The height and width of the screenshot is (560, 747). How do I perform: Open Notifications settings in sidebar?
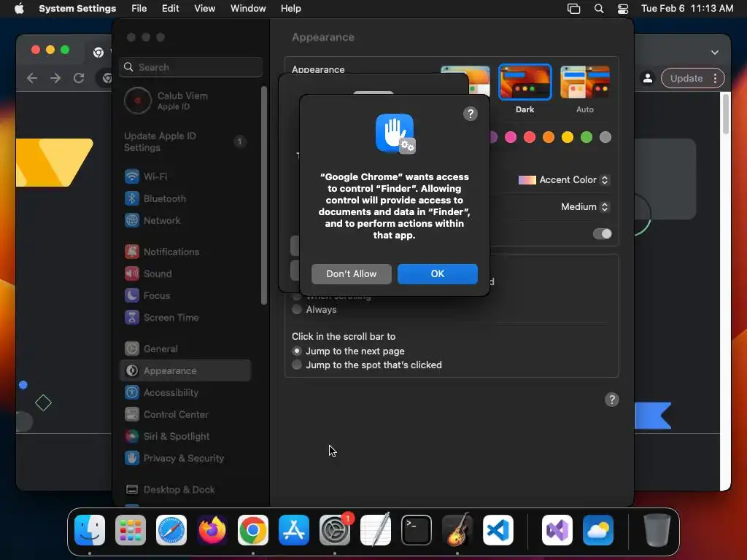click(x=186, y=252)
